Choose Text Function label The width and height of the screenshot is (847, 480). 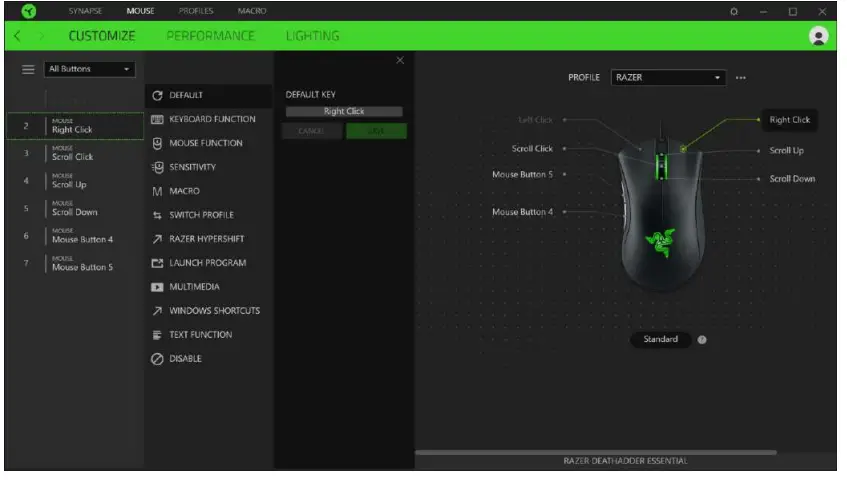click(200, 335)
